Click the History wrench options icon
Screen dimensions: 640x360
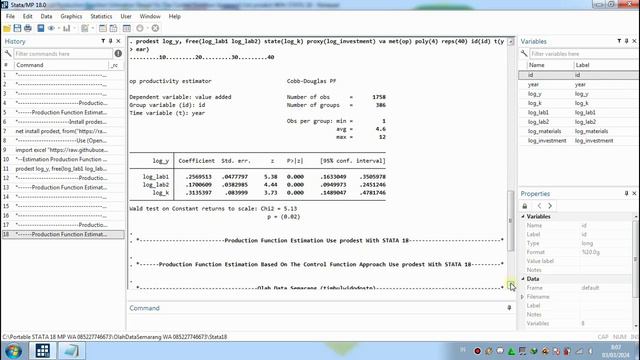(8, 53)
